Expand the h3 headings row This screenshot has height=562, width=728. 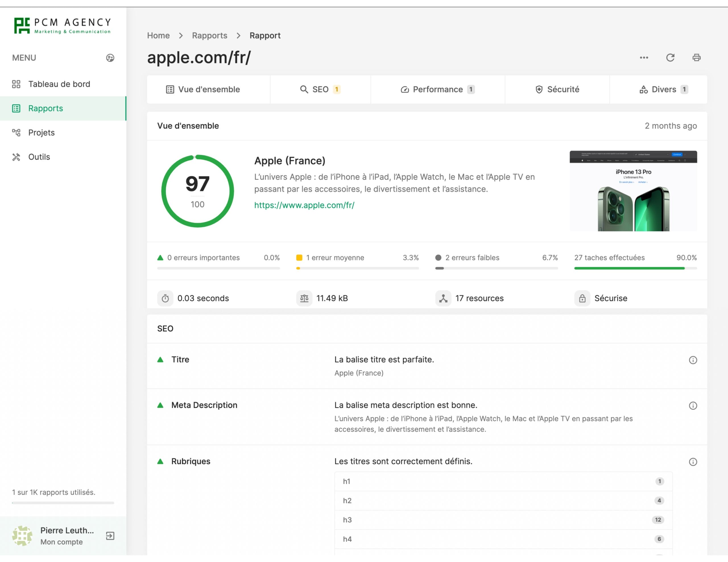[503, 520]
